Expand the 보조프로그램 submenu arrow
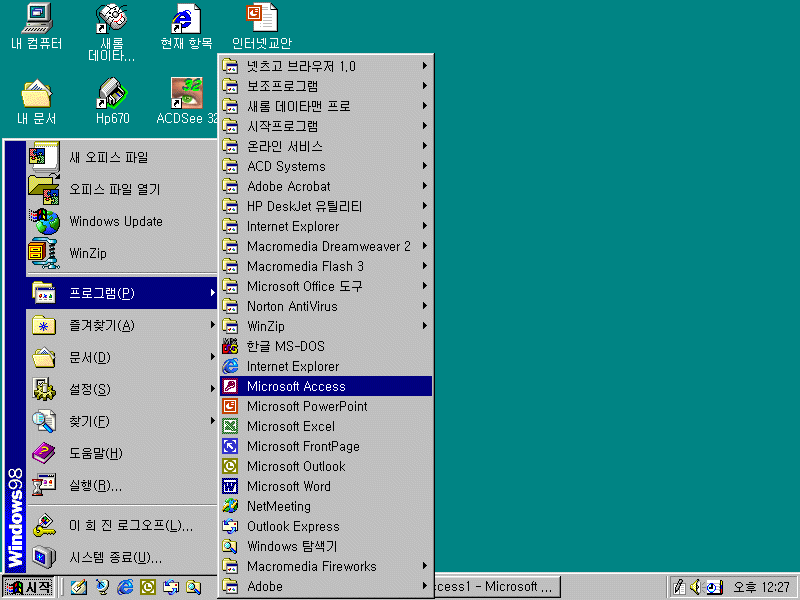800x600 pixels. point(424,86)
